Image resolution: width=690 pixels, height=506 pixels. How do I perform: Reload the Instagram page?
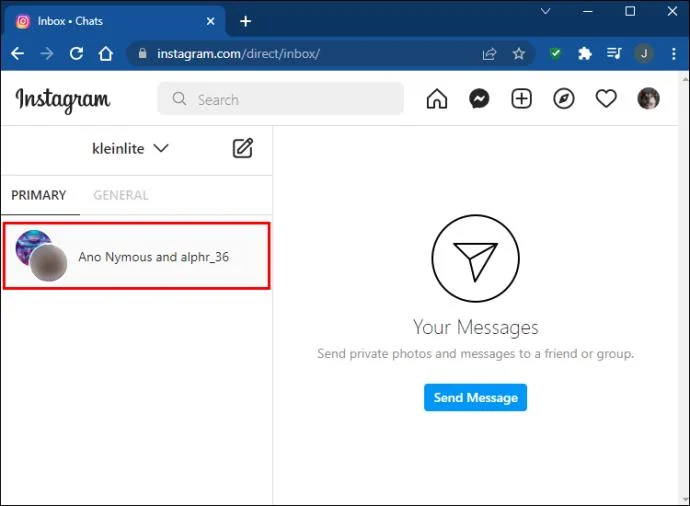tap(76, 54)
